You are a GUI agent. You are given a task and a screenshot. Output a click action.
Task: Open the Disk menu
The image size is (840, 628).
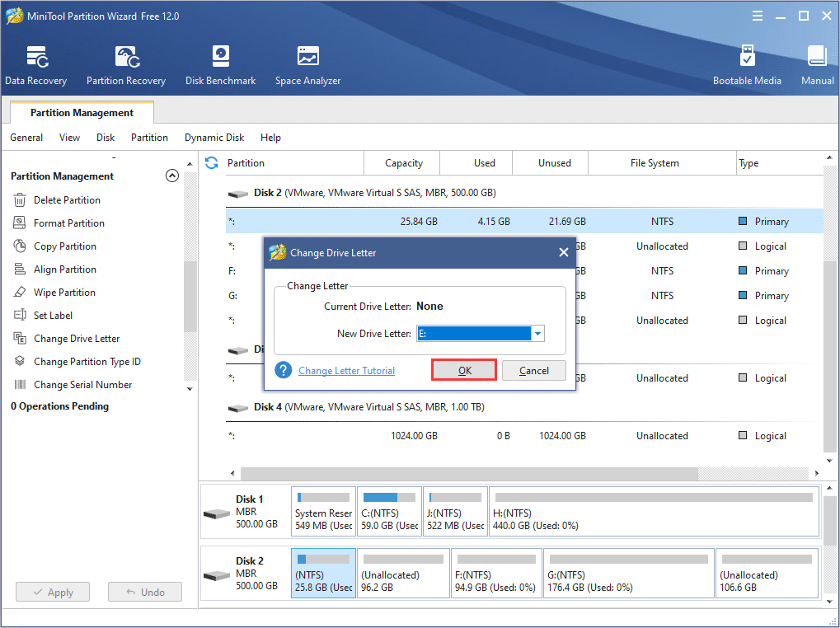(106, 138)
